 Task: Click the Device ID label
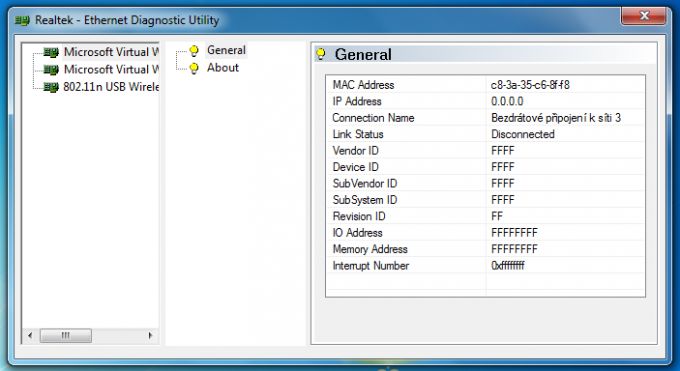[x=356, y=167]
